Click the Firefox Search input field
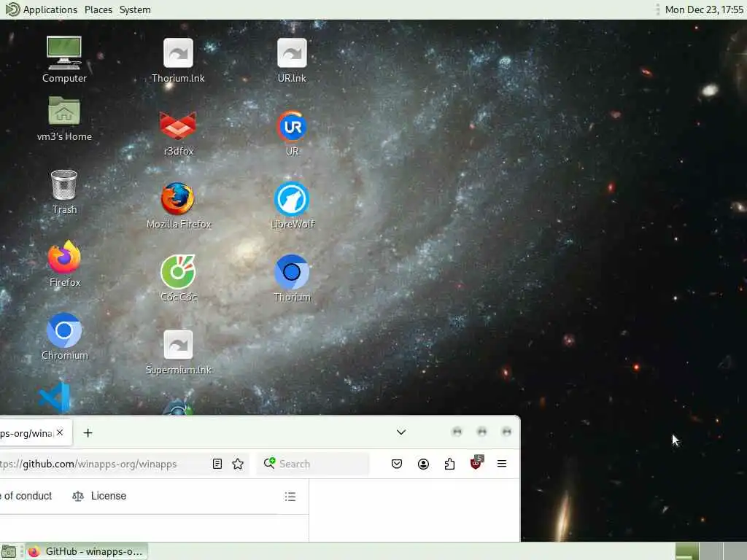Screen dimensions: 747x560 click(314, 464)
